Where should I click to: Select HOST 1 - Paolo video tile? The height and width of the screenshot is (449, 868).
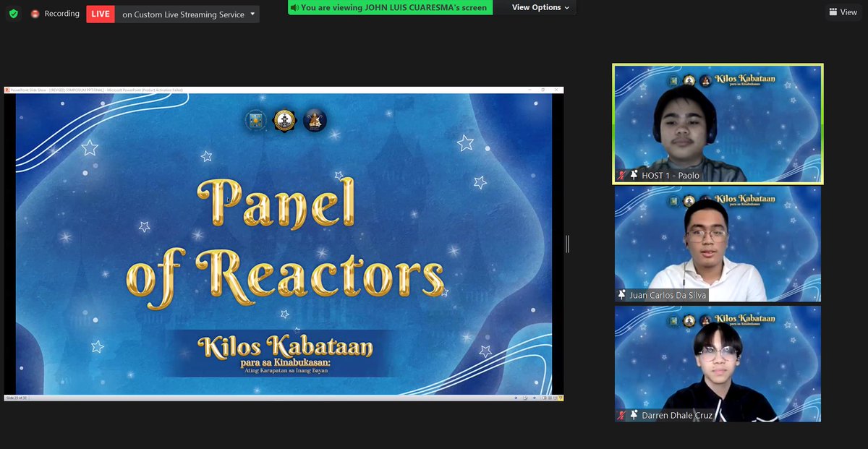pyautogui.click(x=718, y=124)
